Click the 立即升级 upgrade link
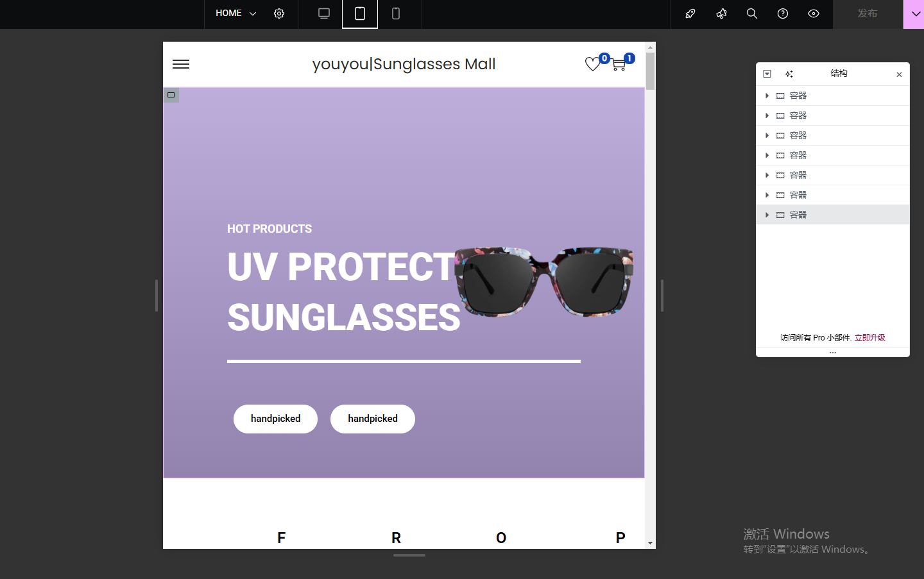 (x=869, y=337)
